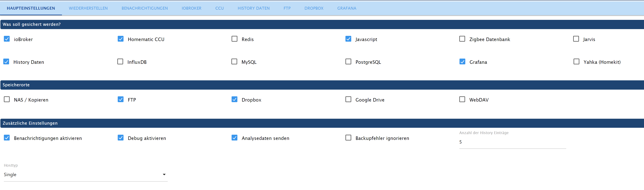Uncheck the FTP storage location checkbox
This screenshot has width=644, height=190.
coord(120,99)
